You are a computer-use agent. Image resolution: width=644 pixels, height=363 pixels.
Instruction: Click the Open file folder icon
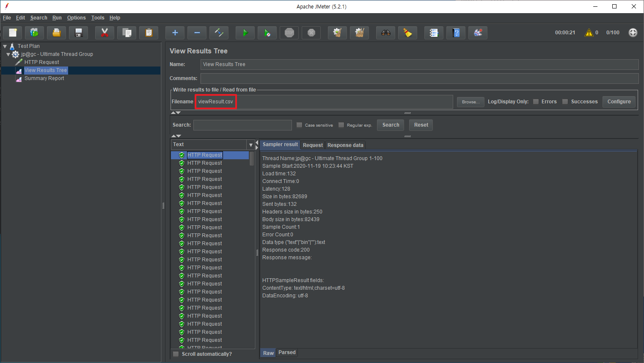pyautogui.click(x=56, y=33)
